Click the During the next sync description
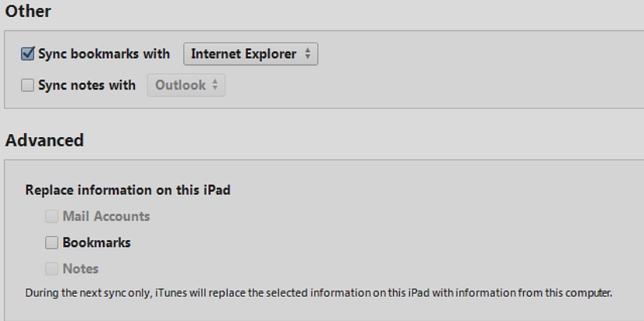This screenshot has width=644, height=321. point(320,294)
